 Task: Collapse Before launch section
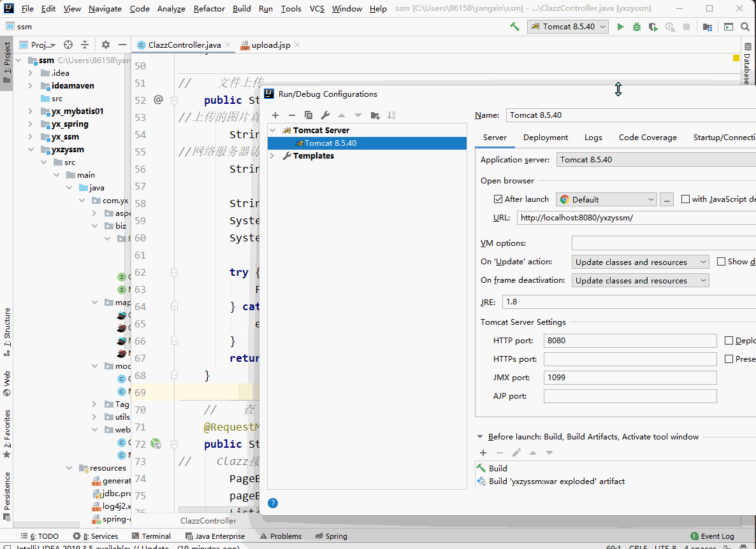(480, 437)
